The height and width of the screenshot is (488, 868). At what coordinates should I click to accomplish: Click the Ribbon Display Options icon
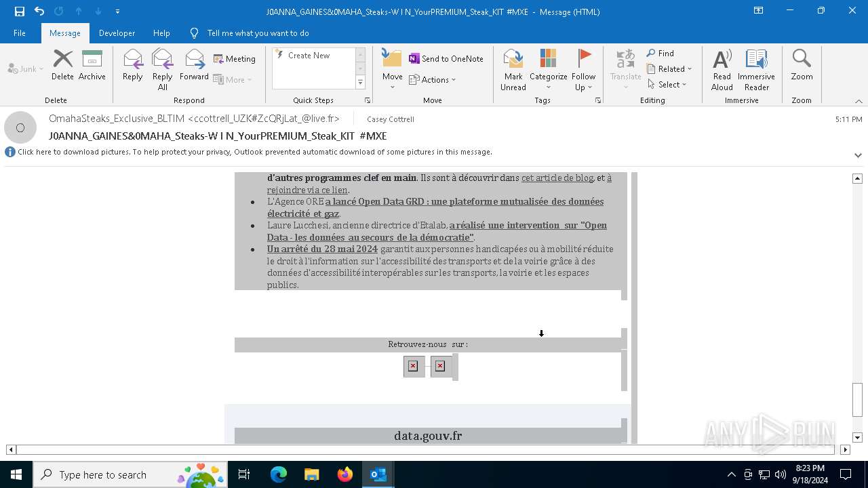(x=758, y=11)
